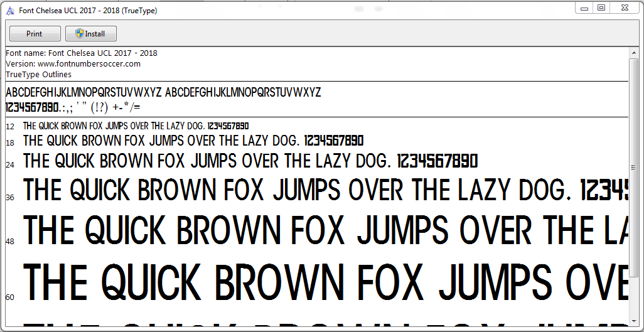The height and width of the screenshot is (332, 644).
Task: Click the size 48 label
Action: [10, 242]
